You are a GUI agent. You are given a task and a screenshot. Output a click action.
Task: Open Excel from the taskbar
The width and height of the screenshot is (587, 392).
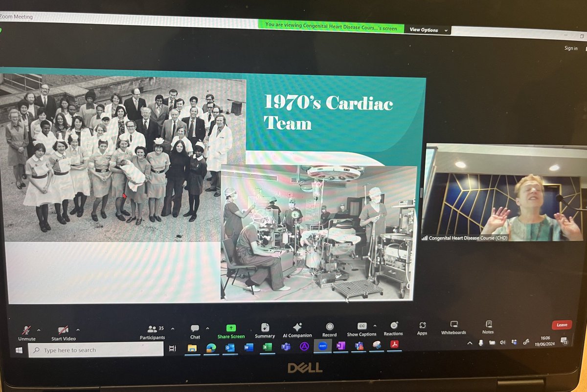point(267,347)
